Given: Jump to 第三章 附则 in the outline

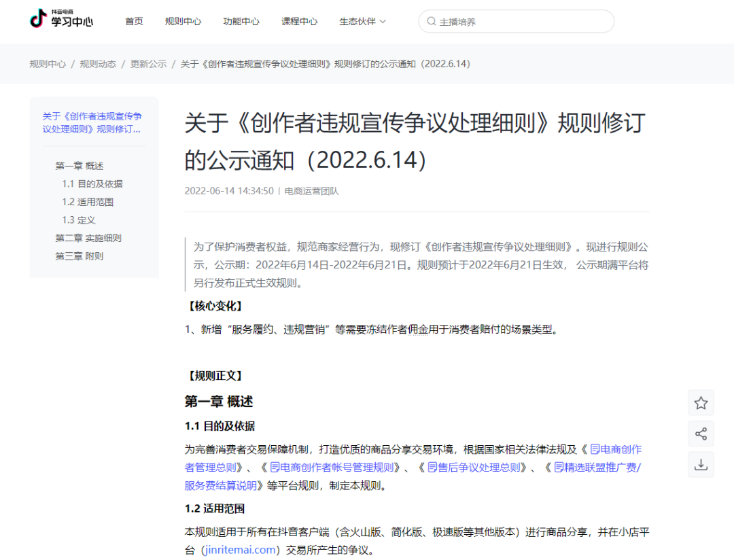Looking at the screenshot, I should pyautogui.click(x=80, y=256).
